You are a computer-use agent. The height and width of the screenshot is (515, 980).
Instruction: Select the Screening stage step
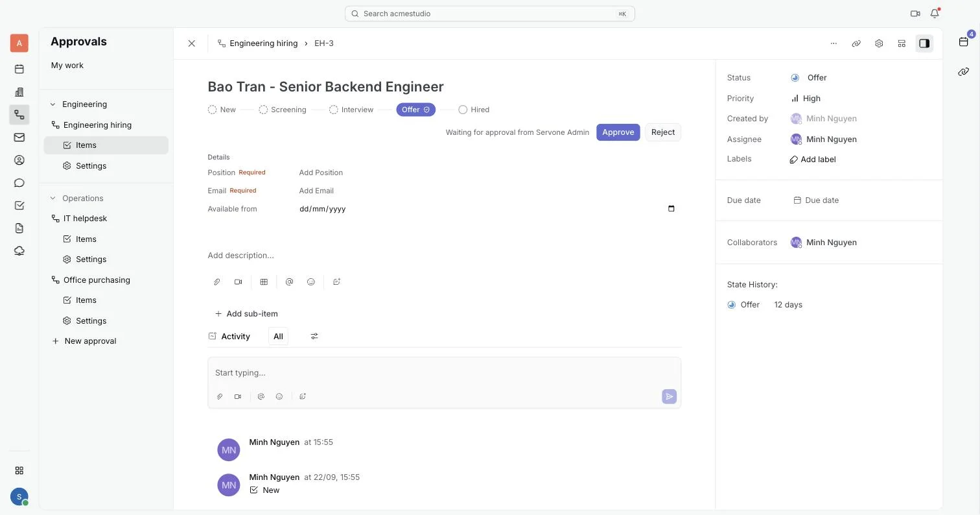283,110
